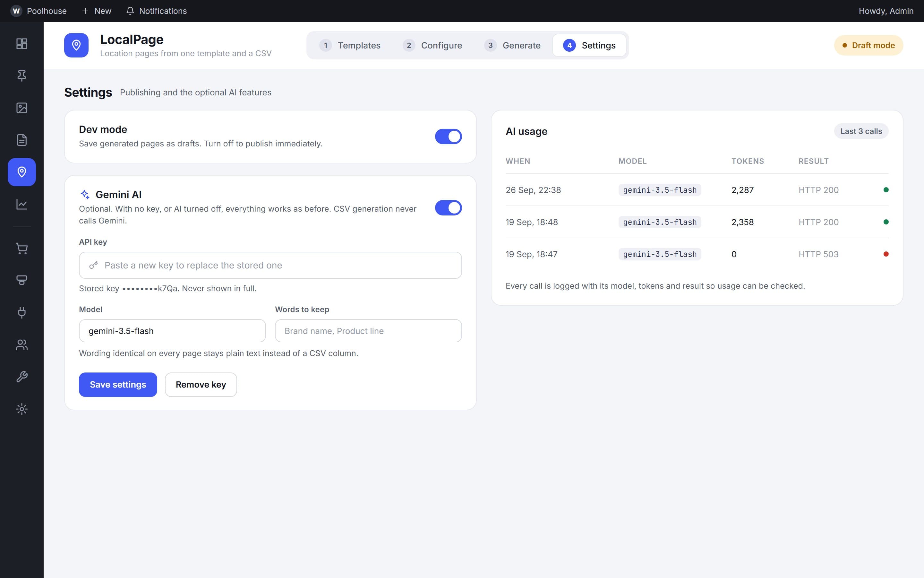Viewport: 924px width, 578px height.
Task: Click the 19 Sep, 18:48 usage row date
Action: (532, 222)
